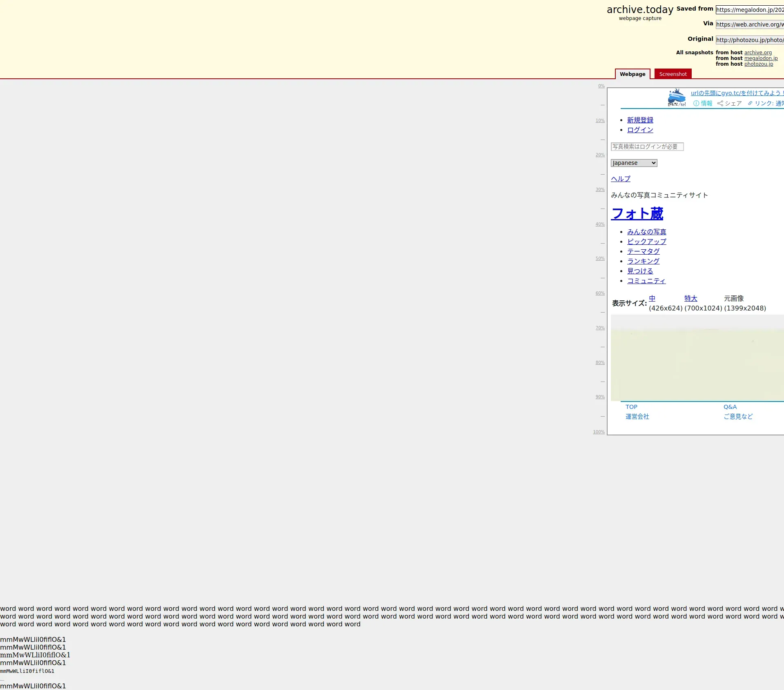Viewport: 784px width, 690px height.
Task: Click the 情報 info circle icon
Action: 696,104
